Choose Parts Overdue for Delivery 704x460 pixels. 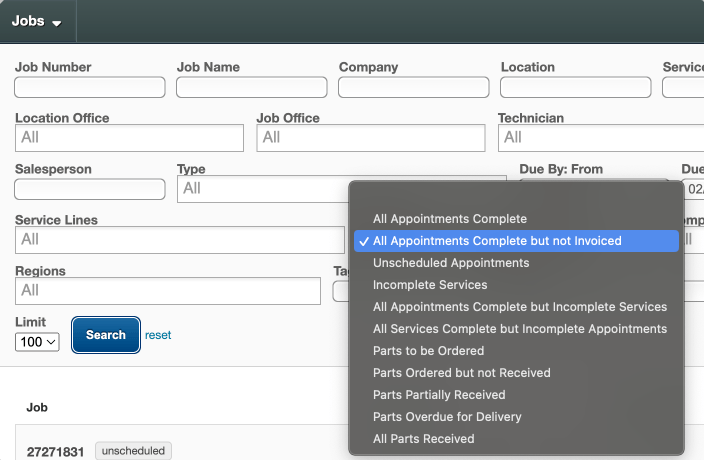click(x=447, y=417)
